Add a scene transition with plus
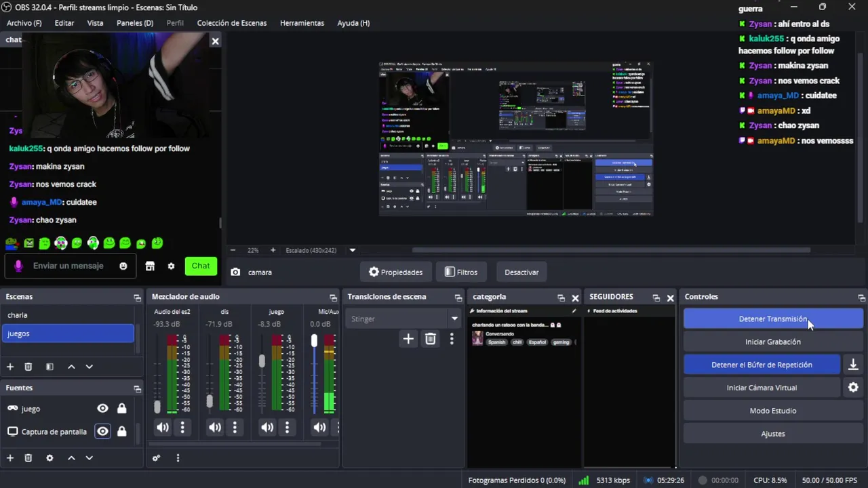Viewport: 868px width, 488px height. coord(408,339)
